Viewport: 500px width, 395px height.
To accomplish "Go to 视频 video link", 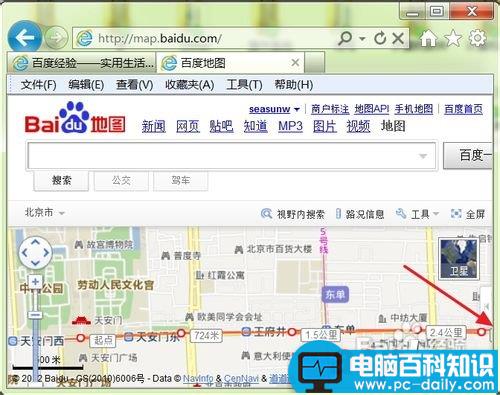I will click(x=358, y=127).
